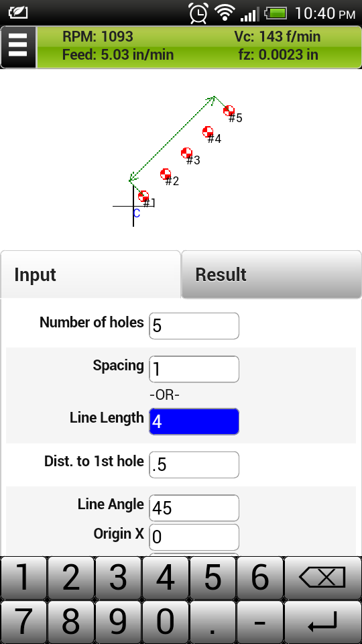Select the highlighted Line Length field
Image resolution: width=362 pixels, height=644 pixels.
pos(194,421)
